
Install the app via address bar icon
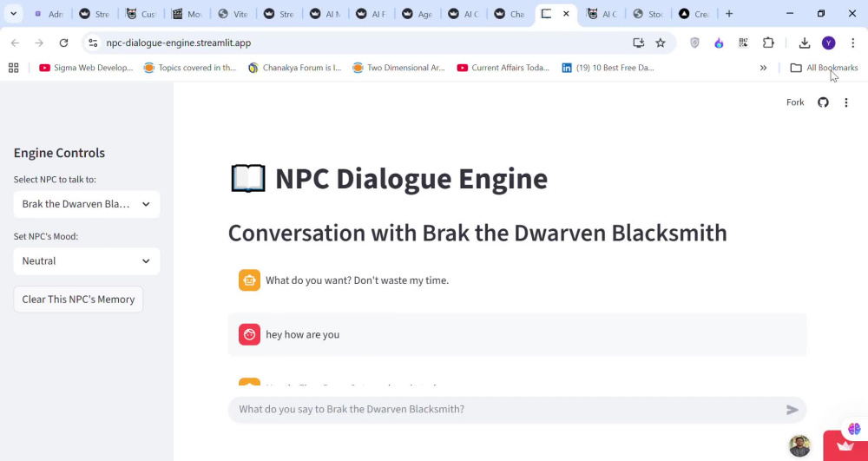[x=638, y=43]
